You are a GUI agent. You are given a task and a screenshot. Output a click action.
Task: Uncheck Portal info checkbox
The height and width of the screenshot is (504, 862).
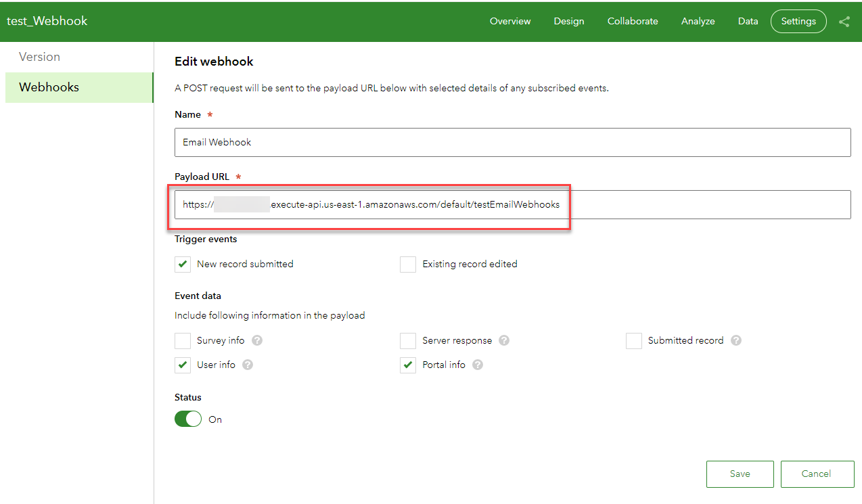(x=408, y=365)
